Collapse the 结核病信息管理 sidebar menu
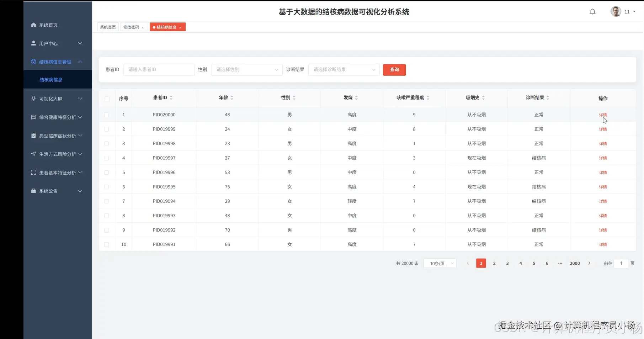644x339 pixels. pyautogui.click(x=80, y=62)
